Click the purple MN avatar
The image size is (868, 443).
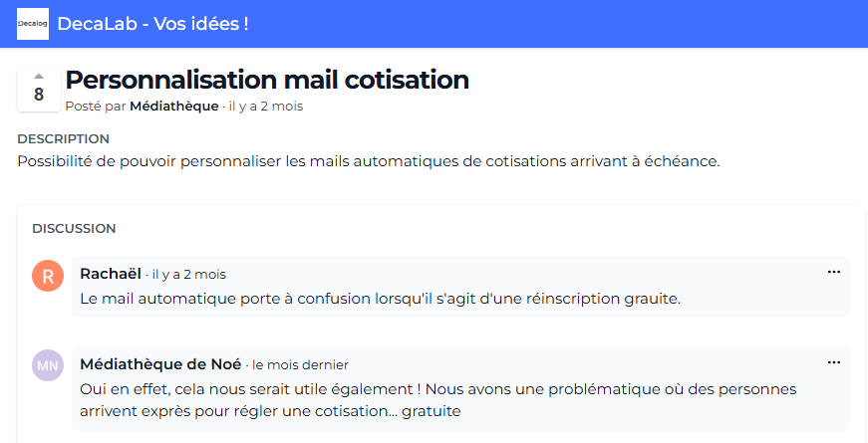click(x=48, y=365)
